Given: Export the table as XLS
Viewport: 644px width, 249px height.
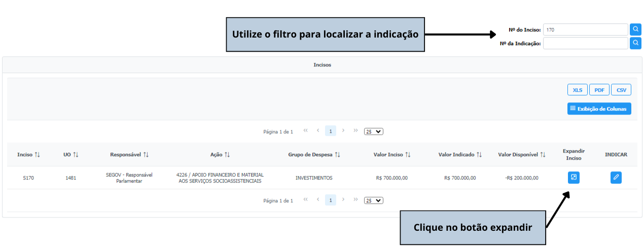Looking at the screenshot, I should [577, 90].
